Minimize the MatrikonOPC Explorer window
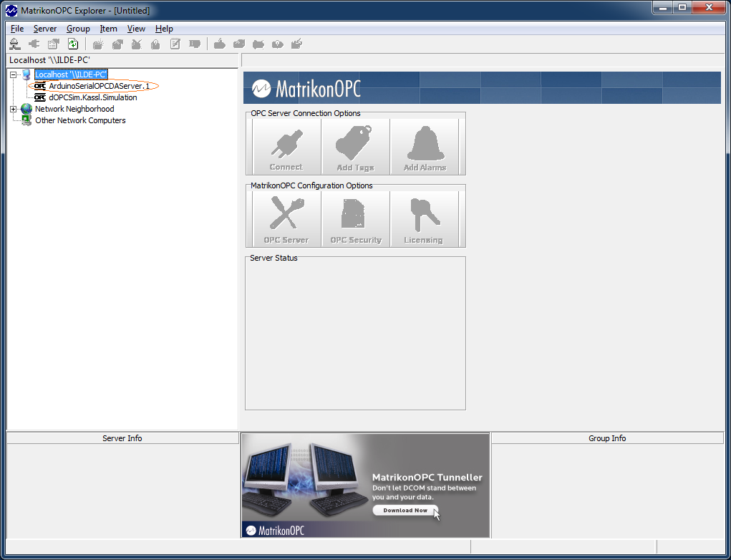Viewport: 731px width, 560px height. coord(663,8)
